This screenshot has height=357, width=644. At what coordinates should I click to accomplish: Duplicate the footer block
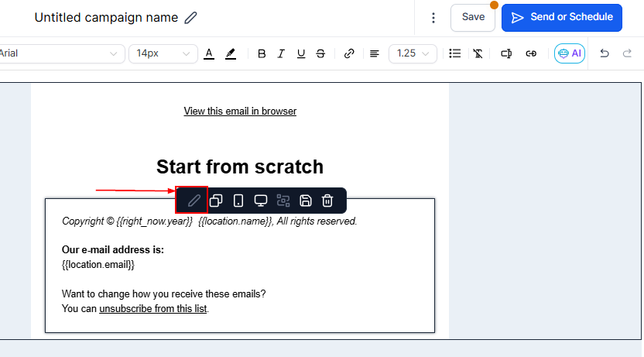tap(216, 201)
